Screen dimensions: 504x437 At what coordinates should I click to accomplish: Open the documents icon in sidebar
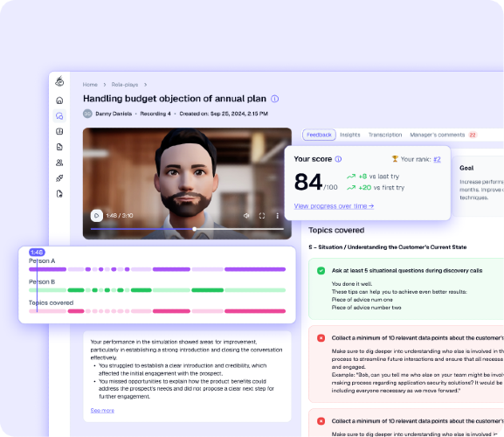59,147
